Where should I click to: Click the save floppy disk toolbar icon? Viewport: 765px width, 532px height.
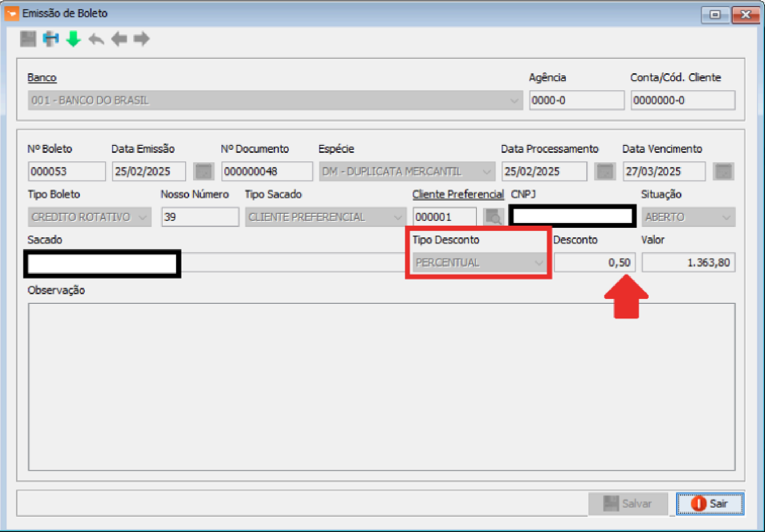pos(28,39)
